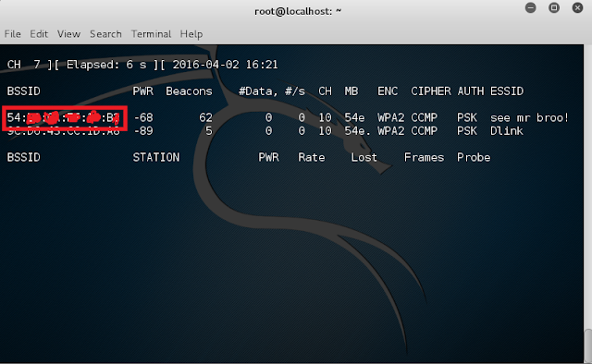
Task: Click the -89 PWR value
Action: coord(143,131)
